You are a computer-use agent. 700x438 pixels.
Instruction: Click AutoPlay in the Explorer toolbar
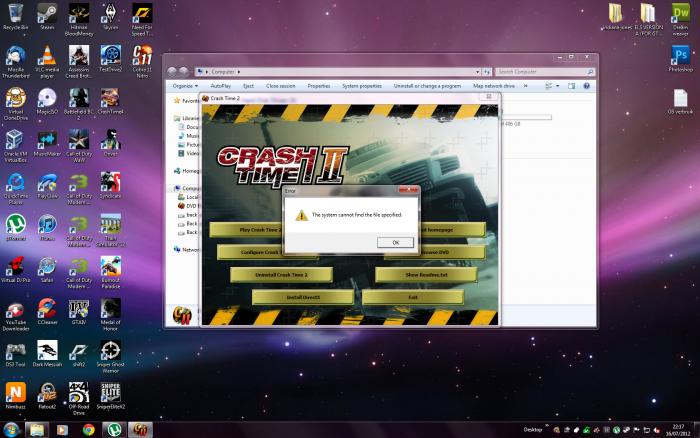click(221, 86)
